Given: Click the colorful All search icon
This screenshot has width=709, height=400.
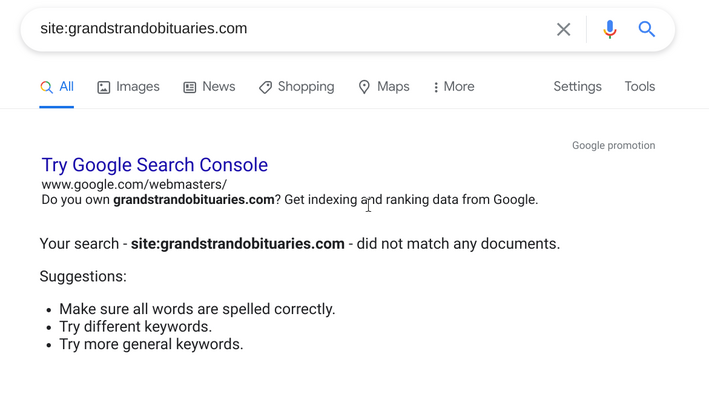Looking at the screenshot, I should click(46, 87).
